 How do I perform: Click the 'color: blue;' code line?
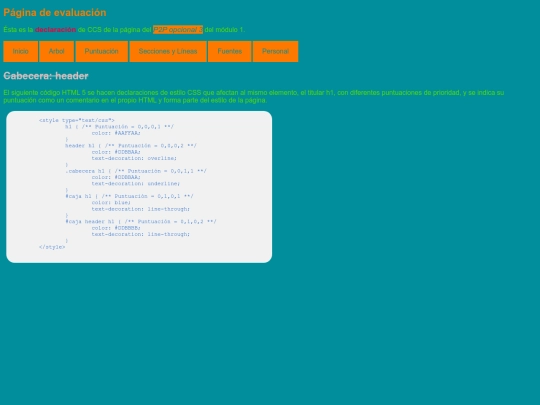pos(111,202)
